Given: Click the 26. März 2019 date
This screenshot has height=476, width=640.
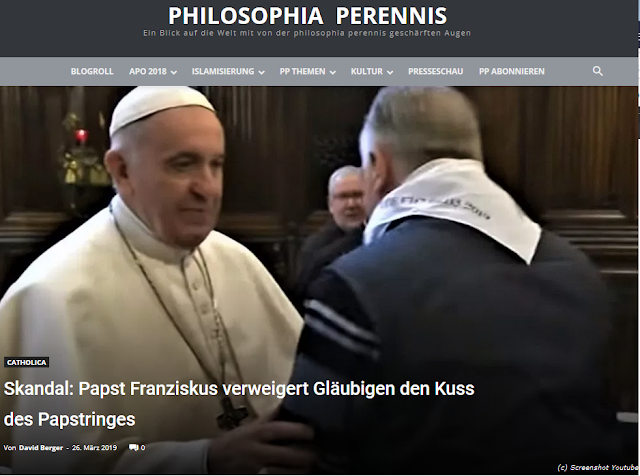Looking at the screenshot, I should [x=94, y=447].
